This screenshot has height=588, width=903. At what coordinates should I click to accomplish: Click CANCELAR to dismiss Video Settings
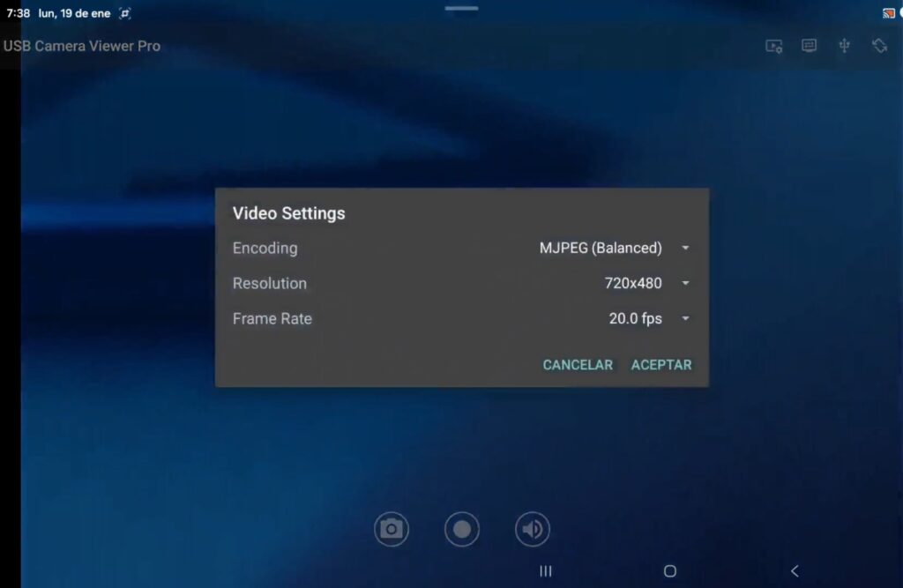pos(578,365)
